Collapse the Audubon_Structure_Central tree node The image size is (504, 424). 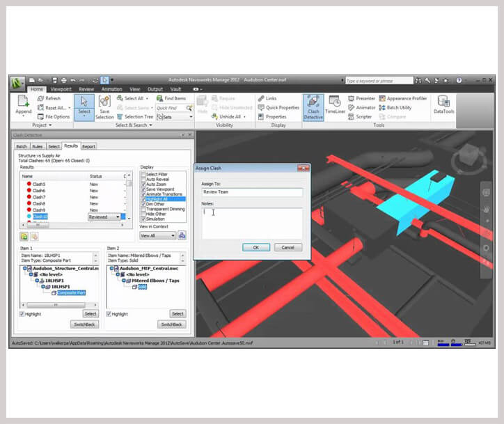24,268
